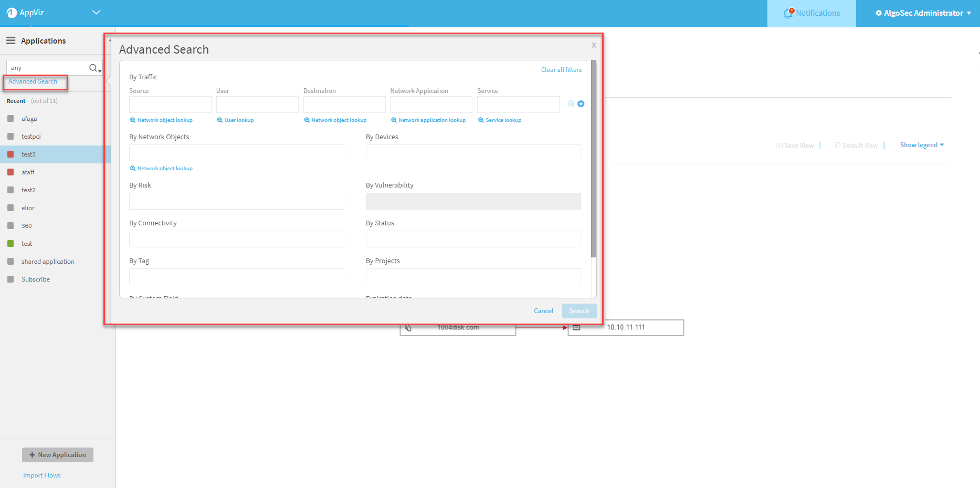The width and height of the screenshot is (980, 488).
Task: Click the Save View icon
Action: pyautogui.click(x=779, y=146)
